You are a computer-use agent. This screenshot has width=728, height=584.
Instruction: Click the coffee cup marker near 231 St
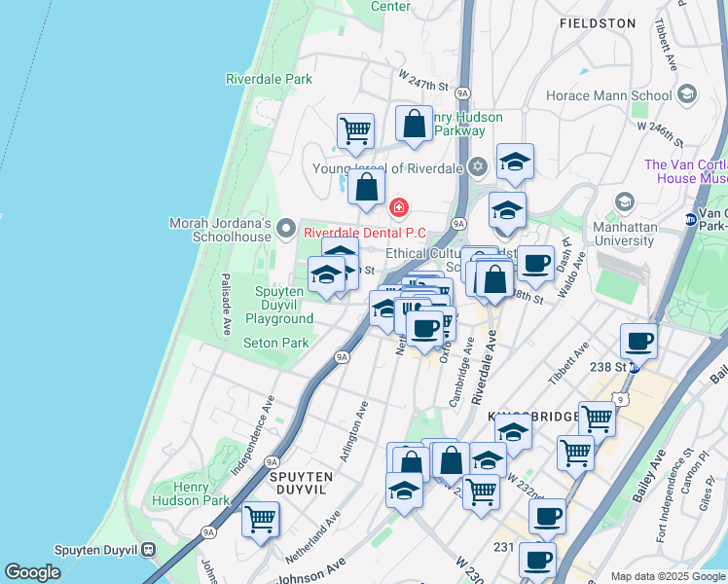[x=547, y=518]
